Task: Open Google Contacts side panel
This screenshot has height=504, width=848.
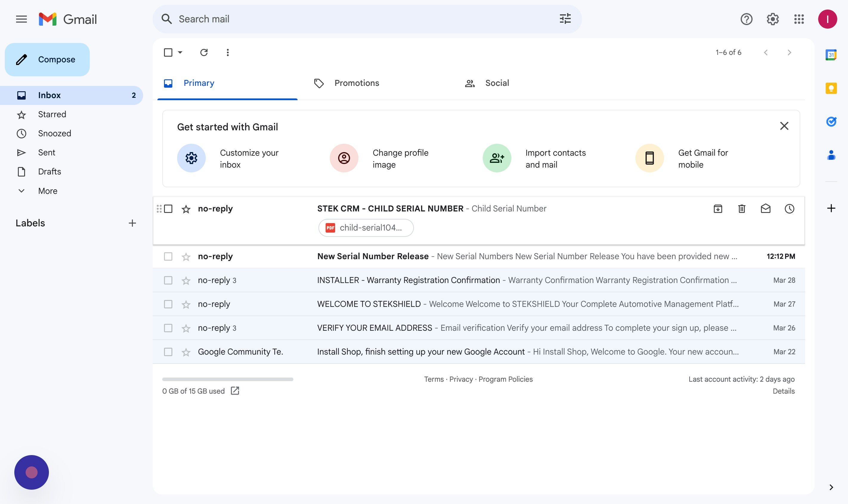Action: 831,155
